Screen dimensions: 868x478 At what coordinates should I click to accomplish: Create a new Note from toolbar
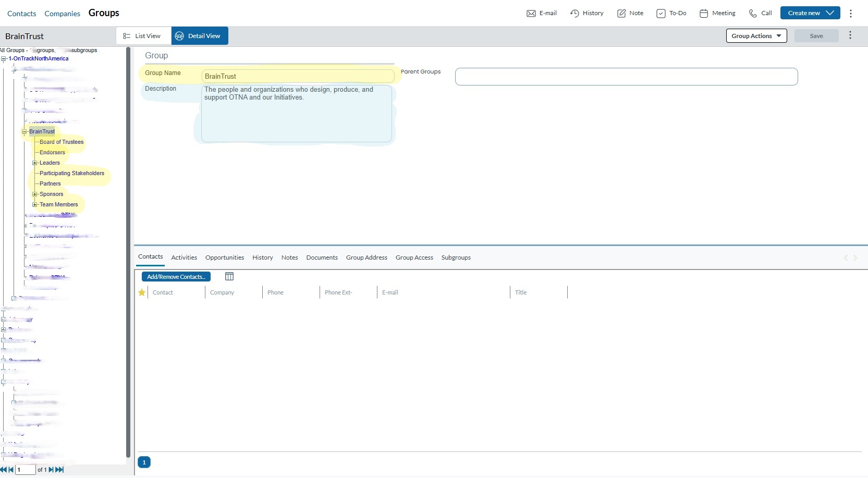(621, 14)
